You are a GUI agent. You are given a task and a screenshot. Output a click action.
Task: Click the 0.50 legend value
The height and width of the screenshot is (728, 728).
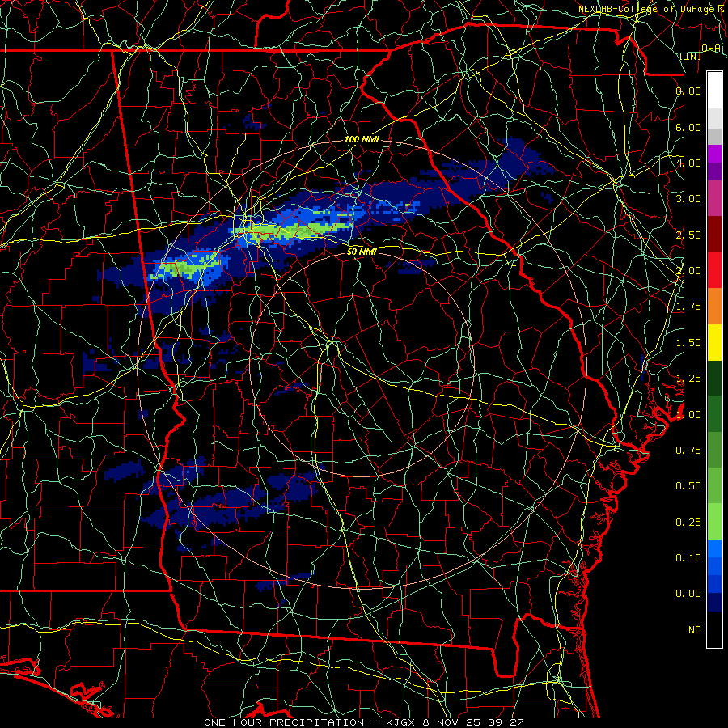(688, 486)
